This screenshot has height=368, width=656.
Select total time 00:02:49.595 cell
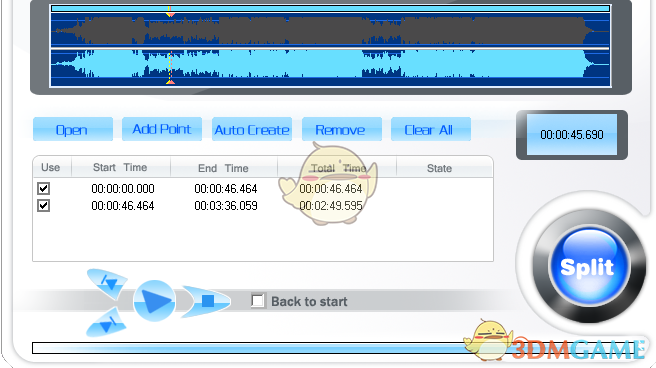pos(331,206)
